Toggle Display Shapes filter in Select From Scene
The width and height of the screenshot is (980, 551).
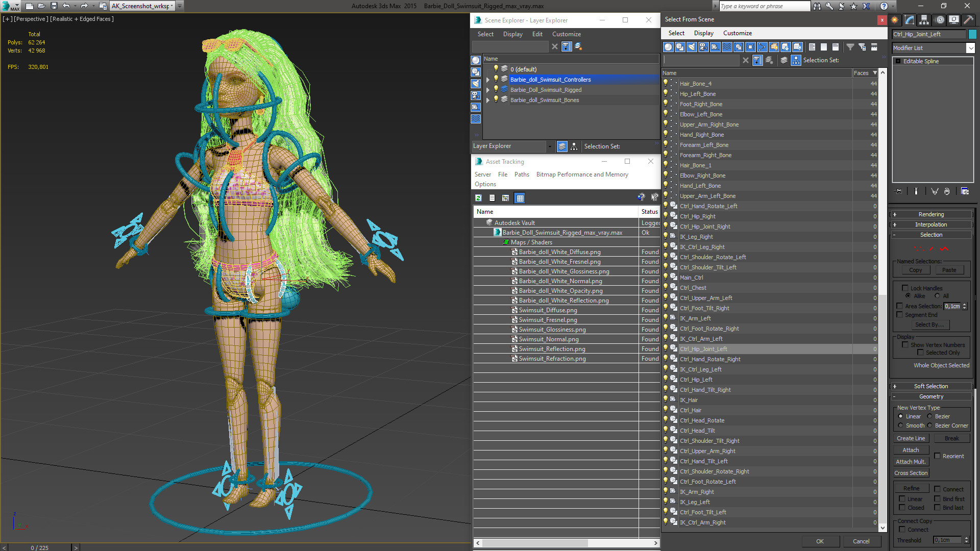click(x=680, y=47)
